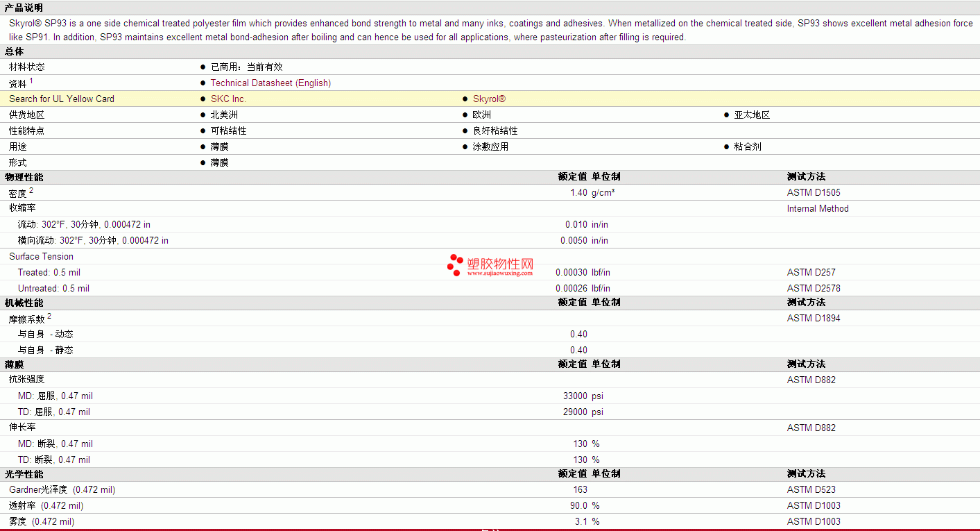Image resolution: width=980 pixels, height=531 pixels.
Task: Open the Technical Datasheet (English) link
Action: (270, 83)
